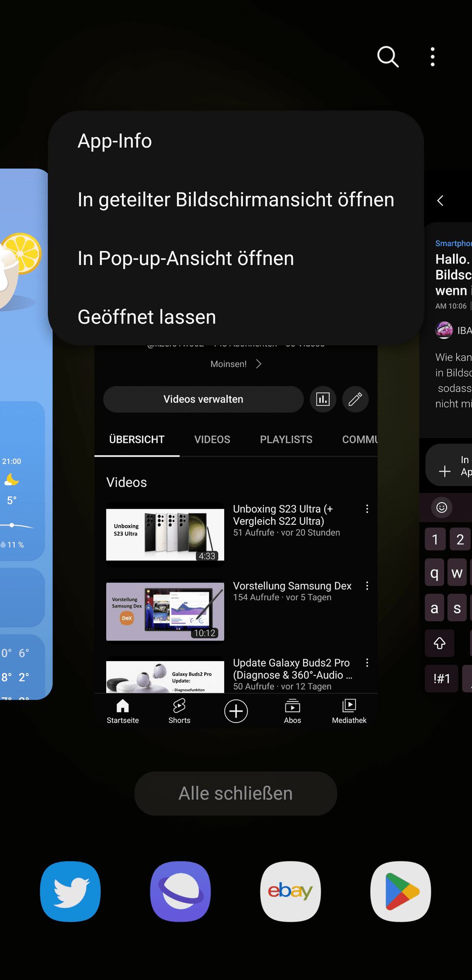Screen dimensions: 472x980
Task: Tap the letter a key on keyboard
Action: point(434,608)
